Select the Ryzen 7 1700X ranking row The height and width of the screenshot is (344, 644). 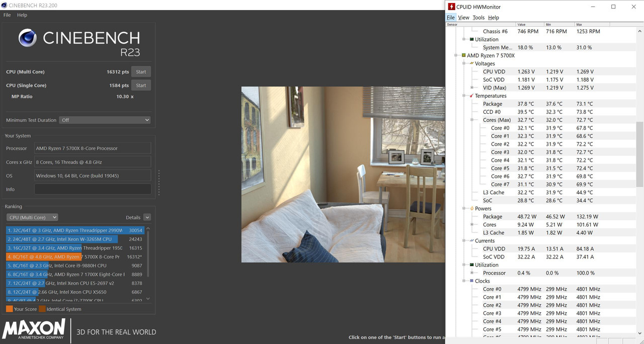pyautogui.click(x=75, y=274)
